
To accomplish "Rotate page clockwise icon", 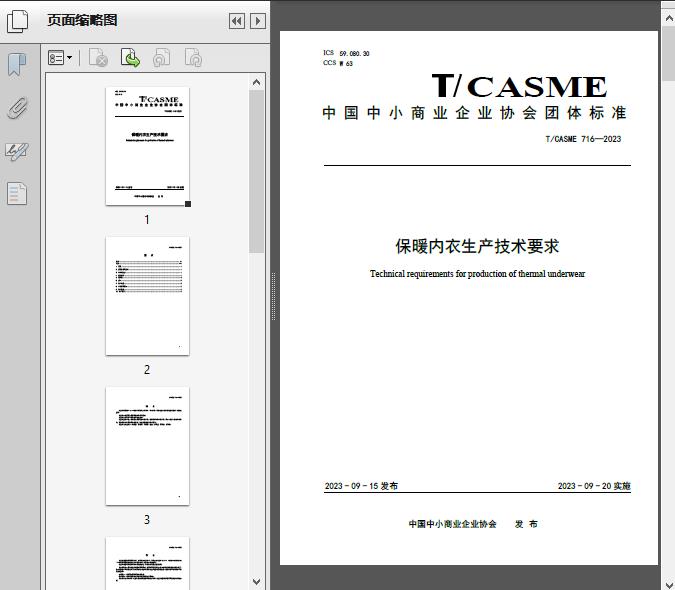I will (x=193, y=59).
